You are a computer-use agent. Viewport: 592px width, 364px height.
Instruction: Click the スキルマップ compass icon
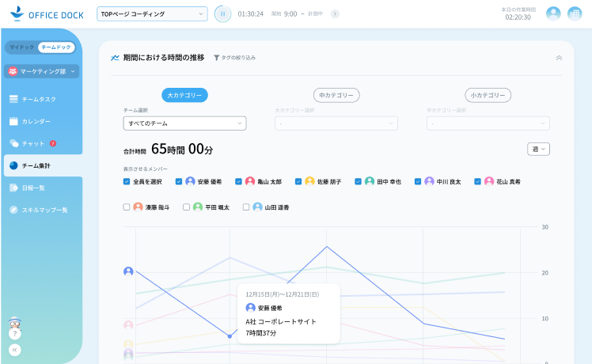click(x=13, y=210)
